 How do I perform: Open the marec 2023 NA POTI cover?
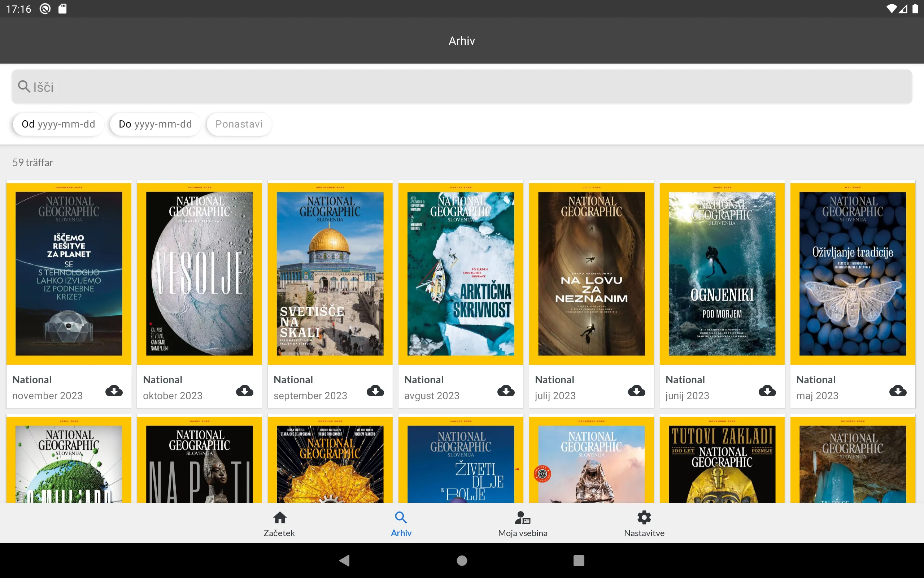tap(199, 460)
